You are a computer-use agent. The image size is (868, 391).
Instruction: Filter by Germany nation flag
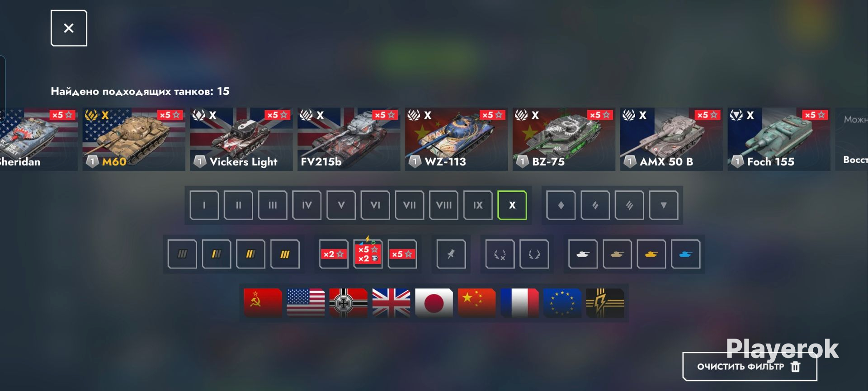[x=348, y=303]
